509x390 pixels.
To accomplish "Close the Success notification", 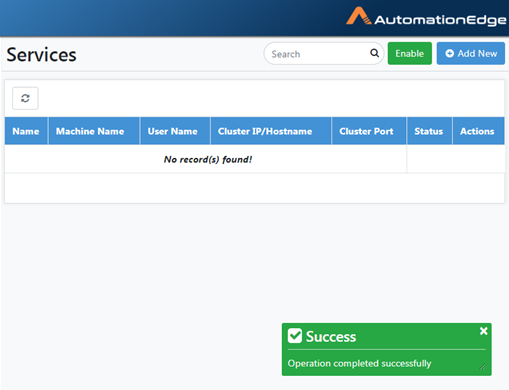I will point(484,331).
